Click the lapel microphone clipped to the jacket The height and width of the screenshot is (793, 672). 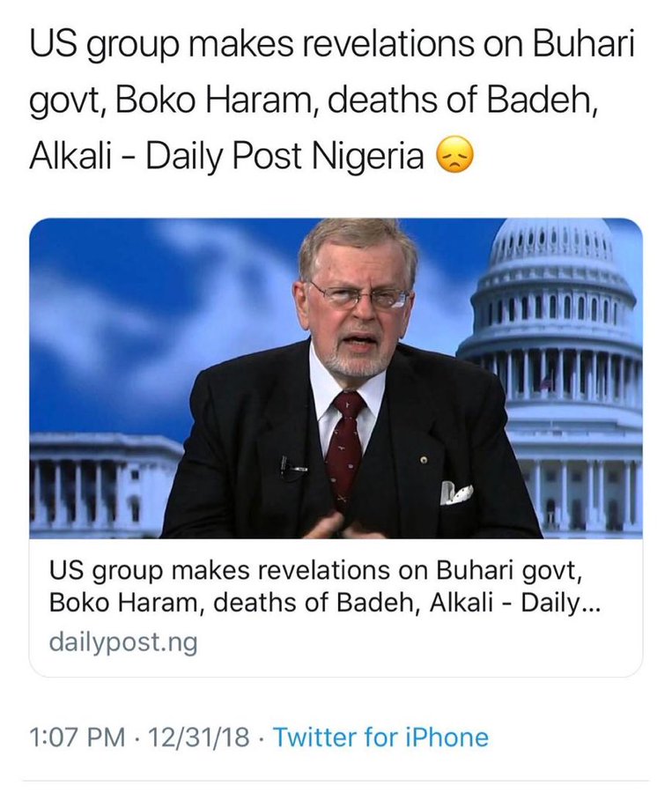point(290,463)
